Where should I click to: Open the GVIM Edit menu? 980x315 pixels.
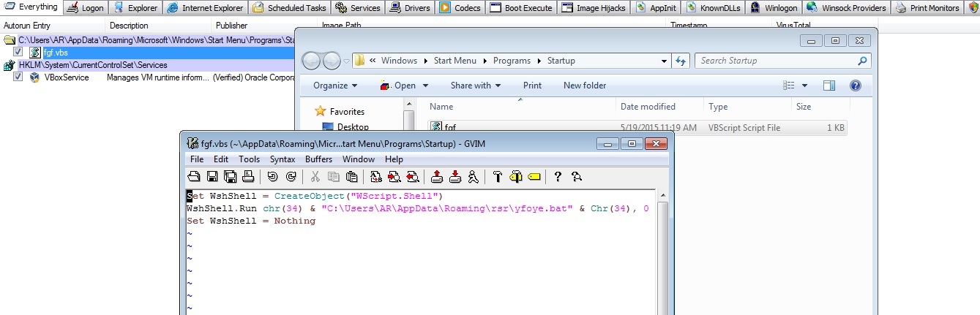pos(221,159)
